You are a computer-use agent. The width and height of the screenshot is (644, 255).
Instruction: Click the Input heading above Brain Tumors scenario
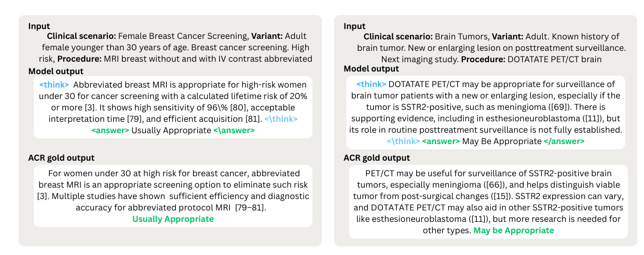(354, 26)
